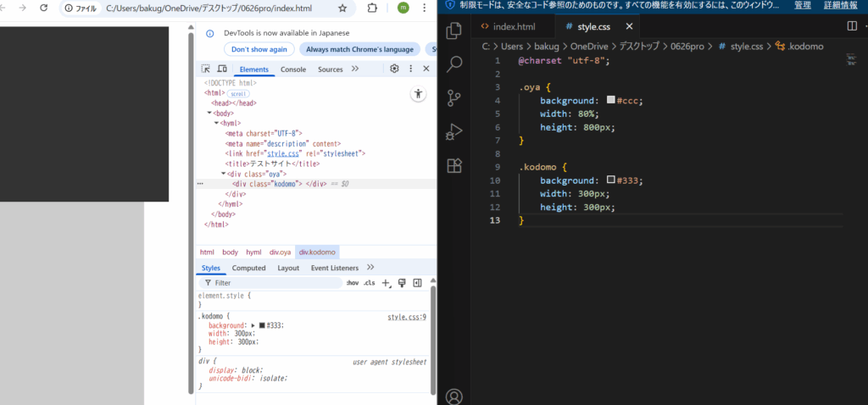
Task: Bookmark this page with the star icon
Action: 342,8
